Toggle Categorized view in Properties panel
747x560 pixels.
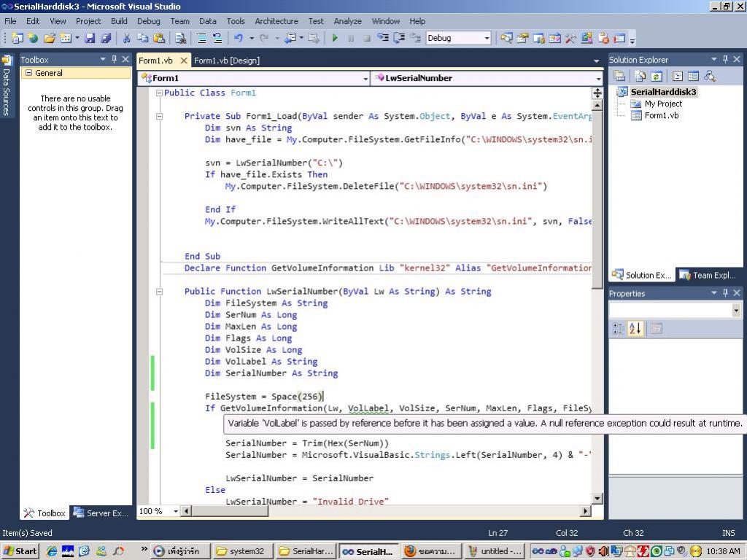pyautogui.click(x=618, y=329)
